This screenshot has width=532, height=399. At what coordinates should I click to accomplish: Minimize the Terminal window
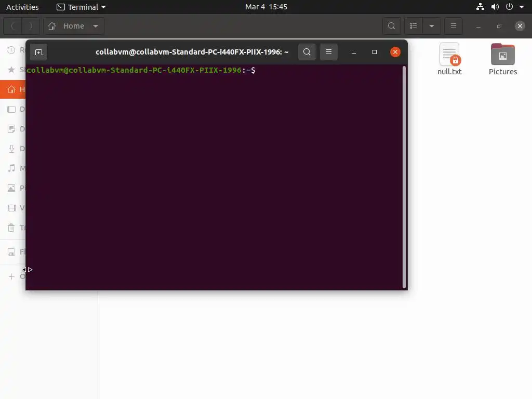(353, 52)
